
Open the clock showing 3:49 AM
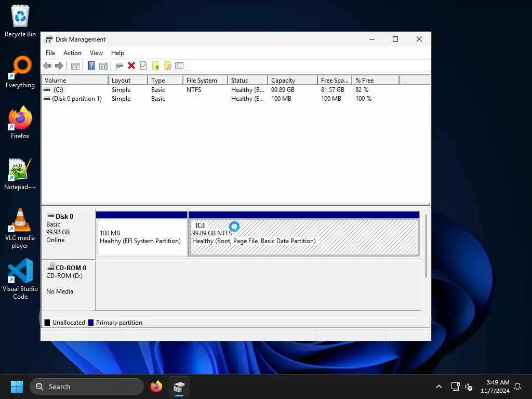coord(495,387)
